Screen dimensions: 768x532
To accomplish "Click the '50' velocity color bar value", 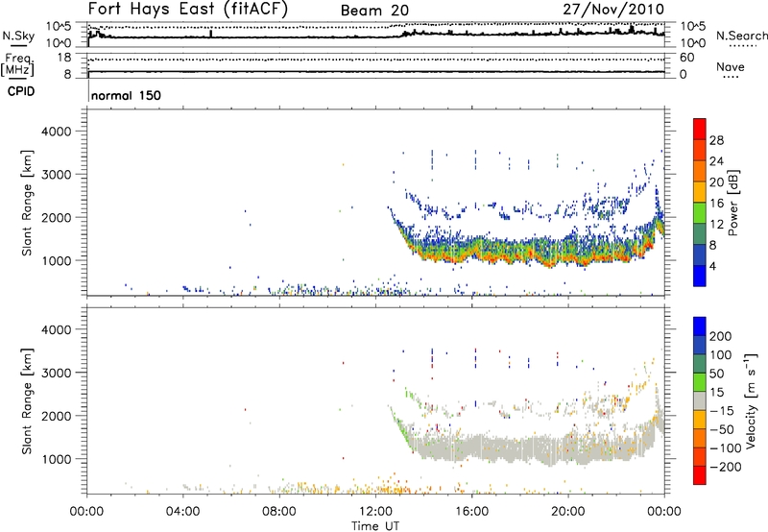I will (716, 374).
